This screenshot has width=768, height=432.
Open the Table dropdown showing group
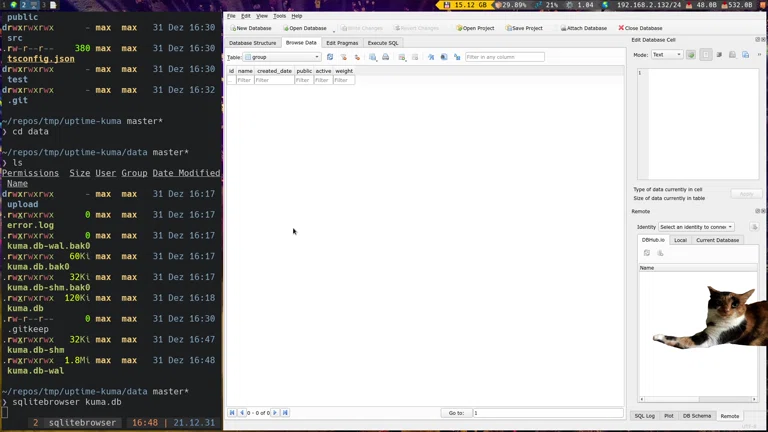click(283, 57)
